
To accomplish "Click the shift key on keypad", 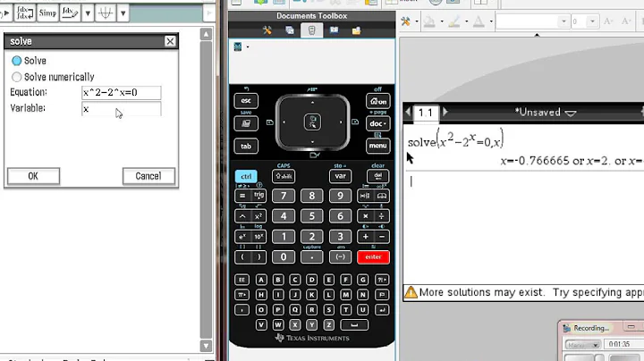I will (x=284, y=176).
